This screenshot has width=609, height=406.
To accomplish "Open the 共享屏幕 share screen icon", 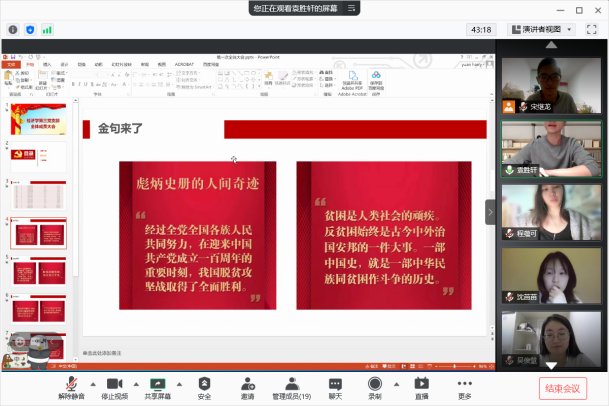I will [x=157, y=384].
